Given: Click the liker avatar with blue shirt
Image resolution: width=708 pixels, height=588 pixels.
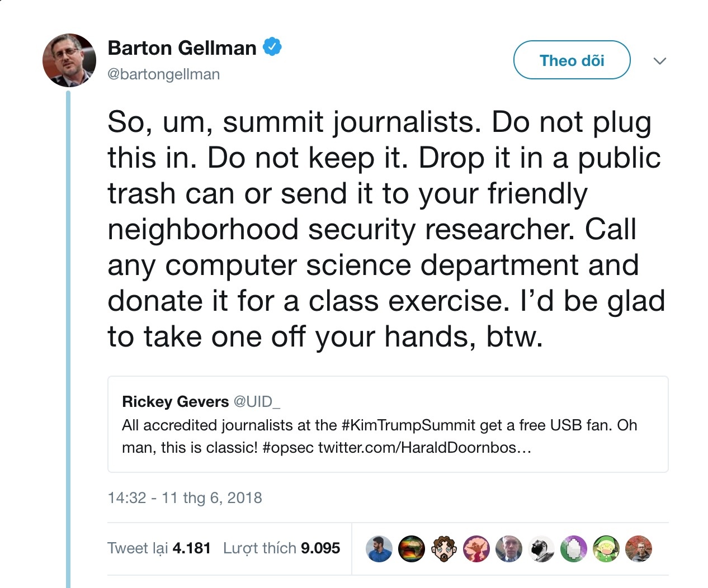Looking at the screenshot, I should [379, 549].
